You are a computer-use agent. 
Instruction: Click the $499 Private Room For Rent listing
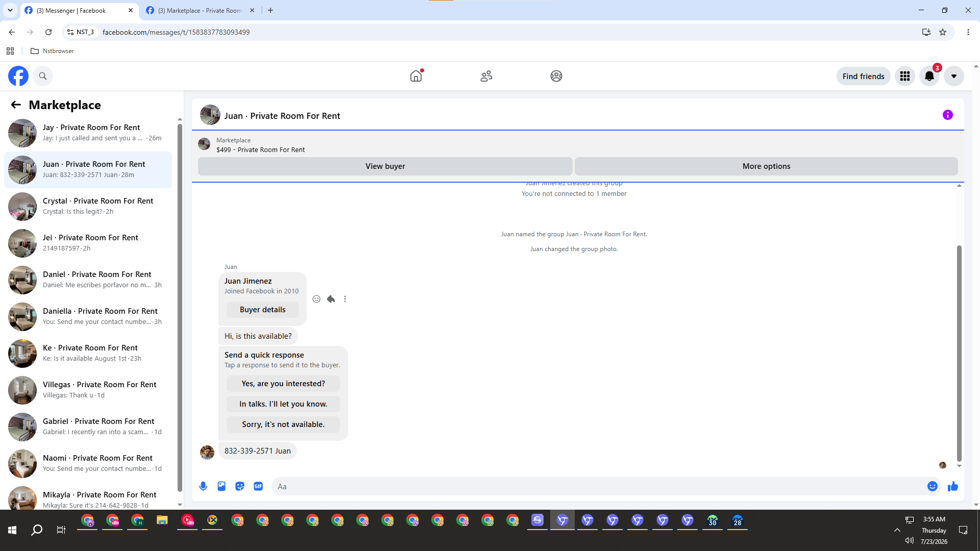pyautogui.click(x=260, y=149)
